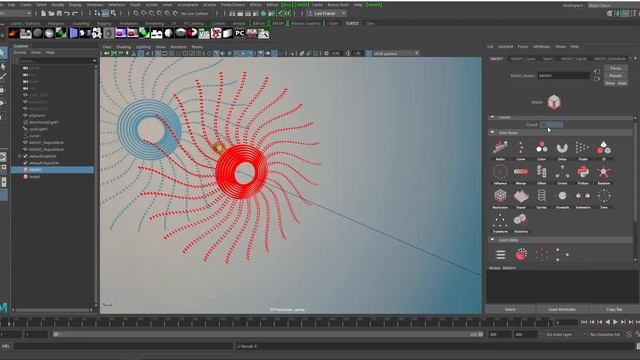Screen dimensions: 640x360
Task: Toggle the input connection icon beside MASH_Waiter
Action: click(597, 71)
